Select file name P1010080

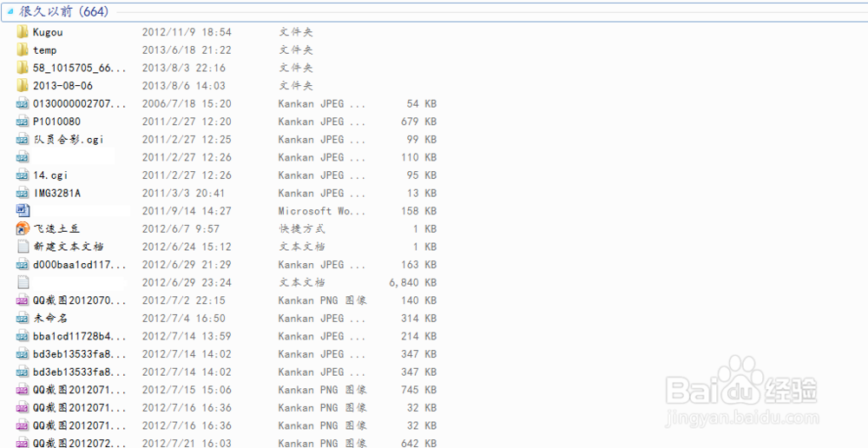tap(57, 122)
